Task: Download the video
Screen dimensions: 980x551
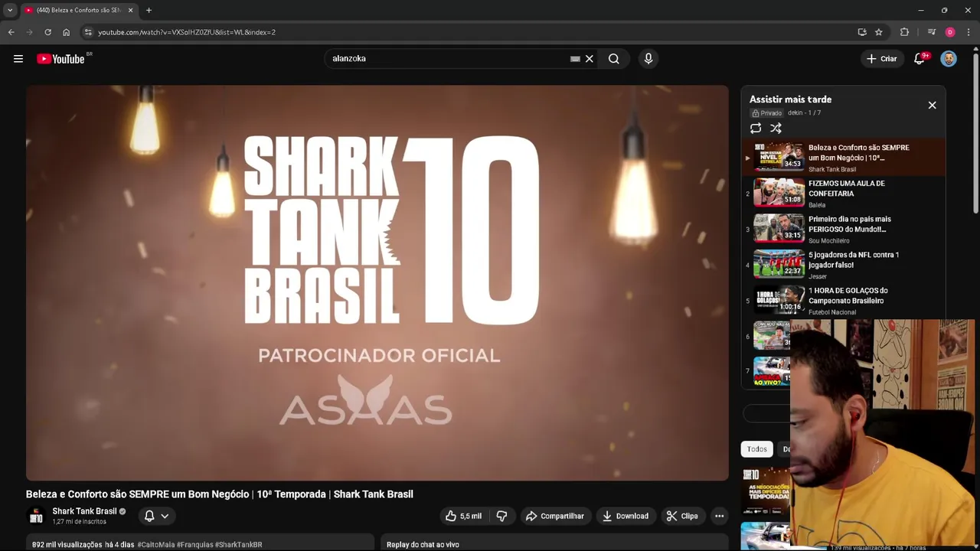Action: coord(626,516)
